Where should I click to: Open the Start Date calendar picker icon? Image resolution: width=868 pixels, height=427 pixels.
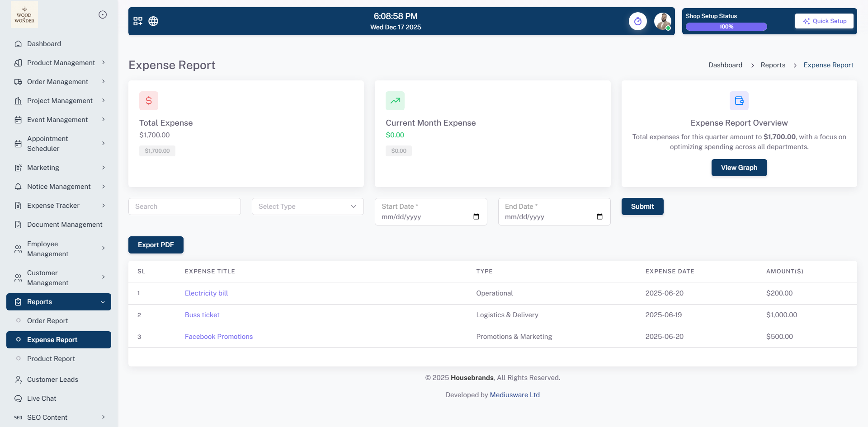[476, 217]
